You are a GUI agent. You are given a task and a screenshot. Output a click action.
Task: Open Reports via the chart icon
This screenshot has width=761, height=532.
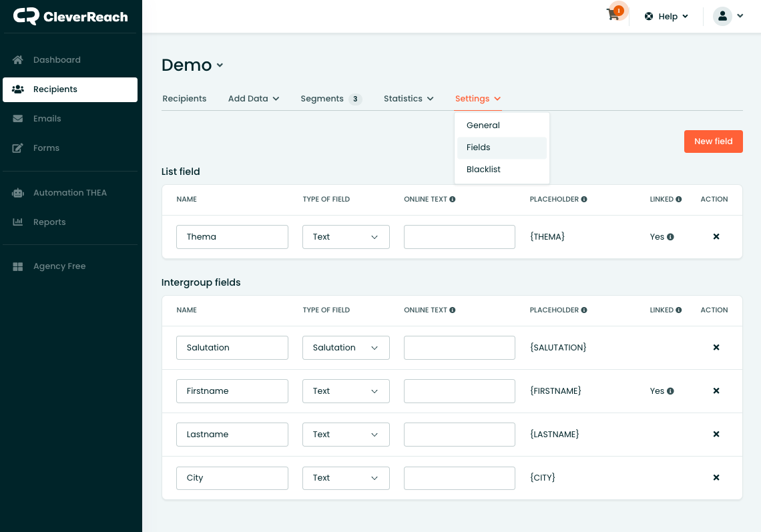point(17,222)
